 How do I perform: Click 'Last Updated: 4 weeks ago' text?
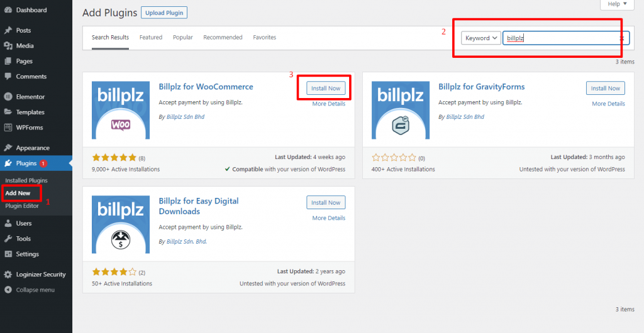[310, 157]
